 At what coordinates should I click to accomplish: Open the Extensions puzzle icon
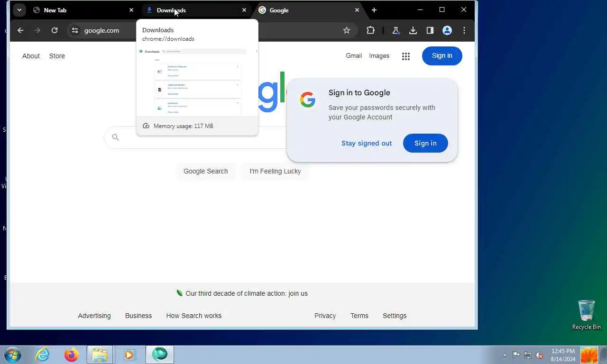tap(370, 30)
